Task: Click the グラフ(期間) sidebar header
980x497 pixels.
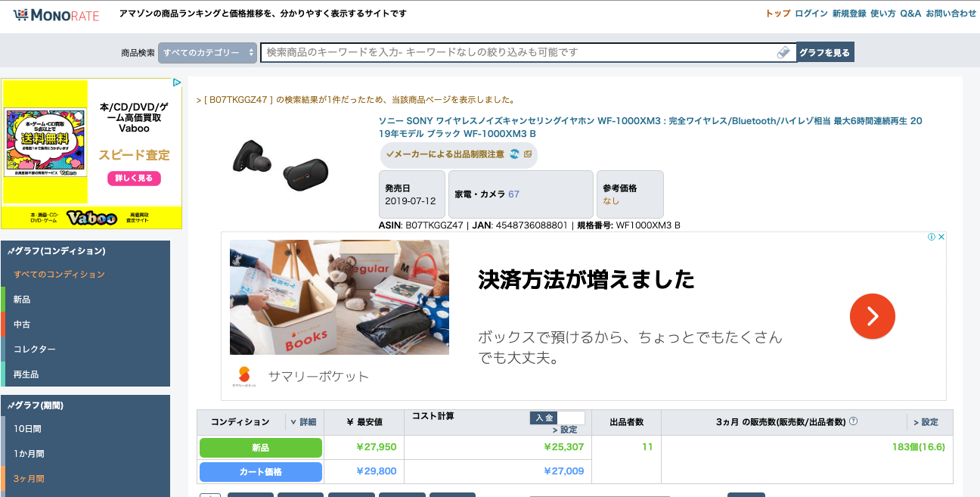Action: [x=85, y=405]
